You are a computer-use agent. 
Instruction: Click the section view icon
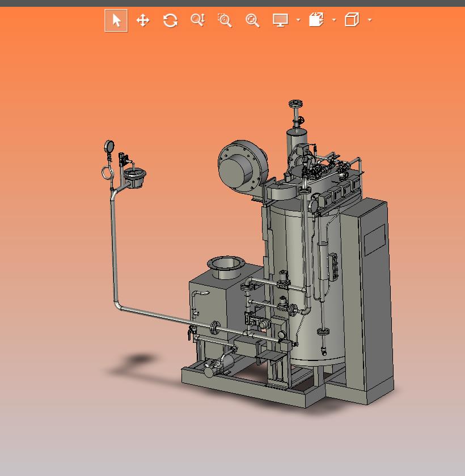316,20
